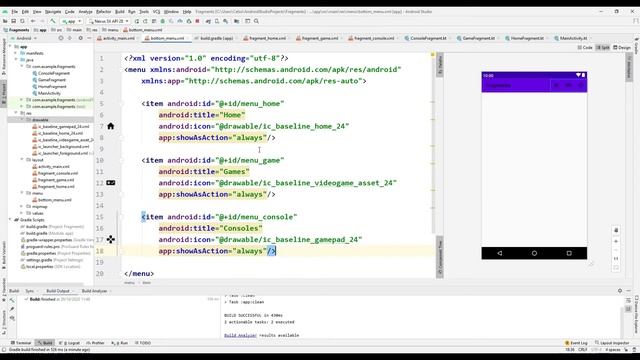
Task: Toggle the Project tool window sidebar button
Action: [x=4, y=94]
